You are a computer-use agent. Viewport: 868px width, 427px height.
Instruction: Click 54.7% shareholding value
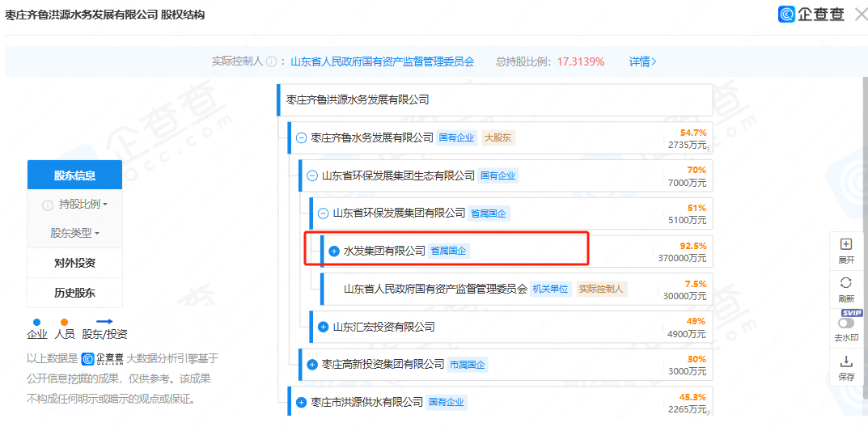pyautogui.click(x=693, y=133)
